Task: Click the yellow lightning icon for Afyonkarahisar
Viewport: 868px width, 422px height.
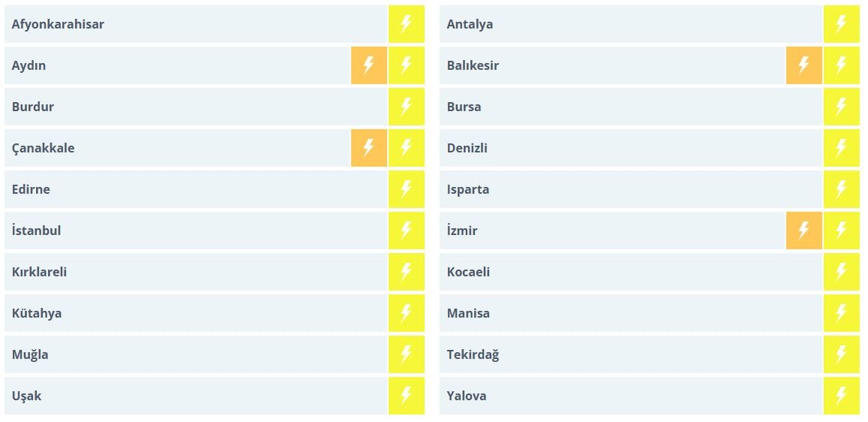Action: pos(406,24)
